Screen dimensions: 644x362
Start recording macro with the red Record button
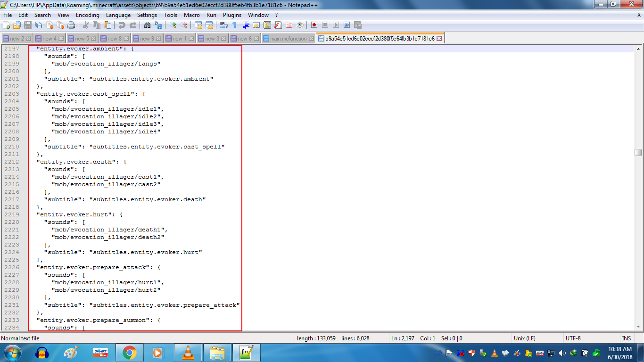pos(314,25)
